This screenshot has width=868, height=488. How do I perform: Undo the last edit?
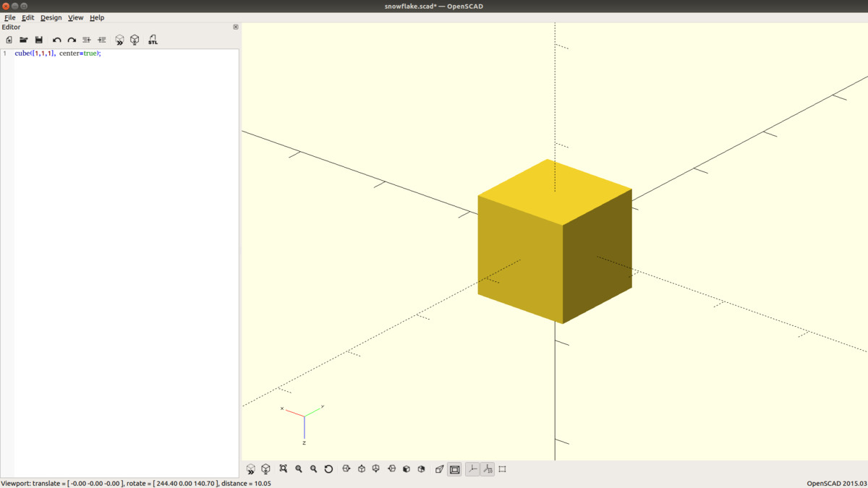[56, 40]
